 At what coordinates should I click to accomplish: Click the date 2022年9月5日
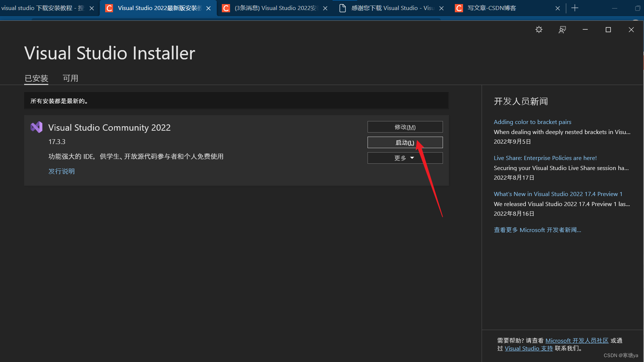click(512, 141)
